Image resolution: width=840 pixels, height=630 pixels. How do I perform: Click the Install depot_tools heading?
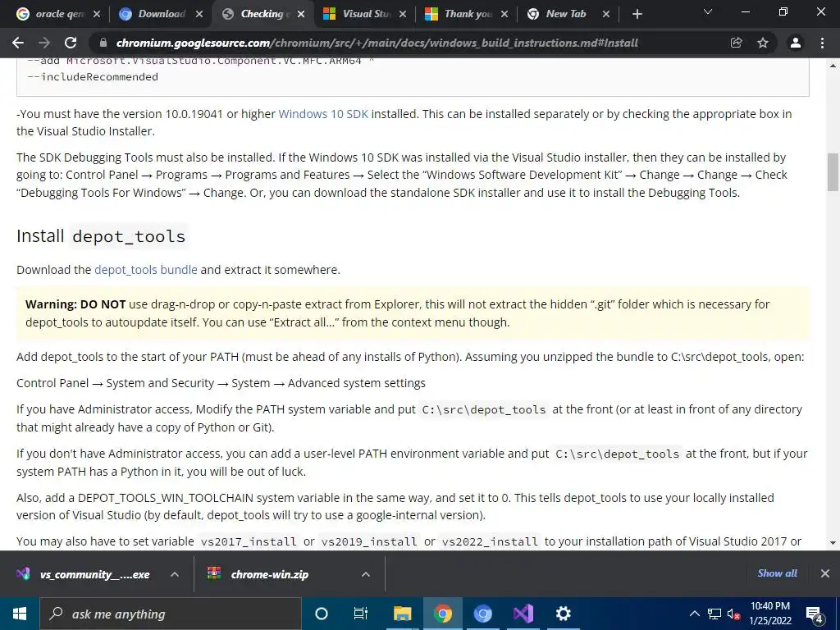[101, 236]
